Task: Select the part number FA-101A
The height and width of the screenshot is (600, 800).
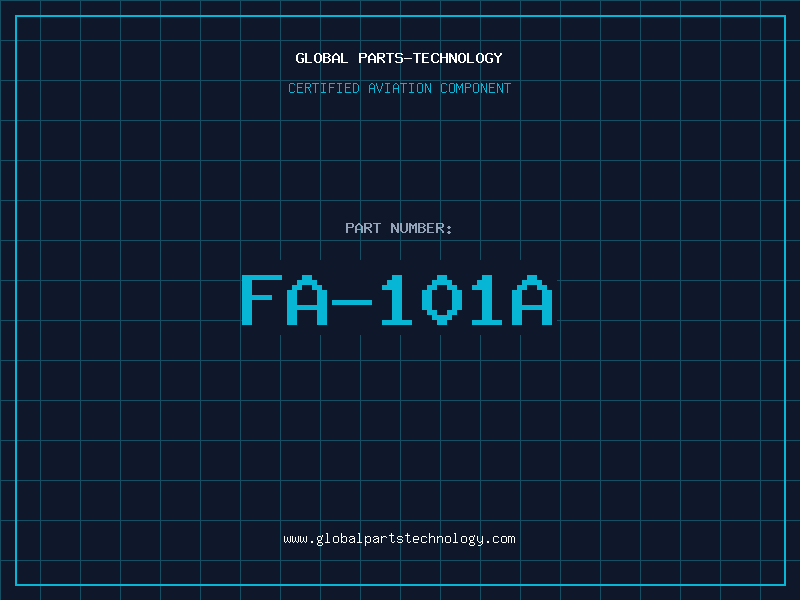Action: 397,300
